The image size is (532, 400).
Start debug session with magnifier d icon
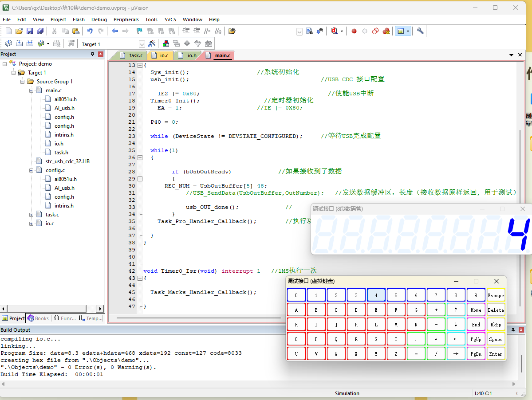point(335,31)
